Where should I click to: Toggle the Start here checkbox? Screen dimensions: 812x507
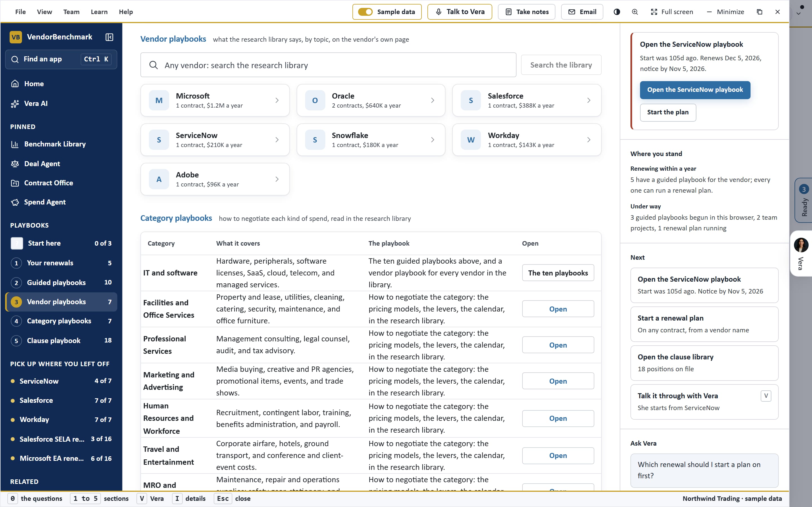click(17, 243)
